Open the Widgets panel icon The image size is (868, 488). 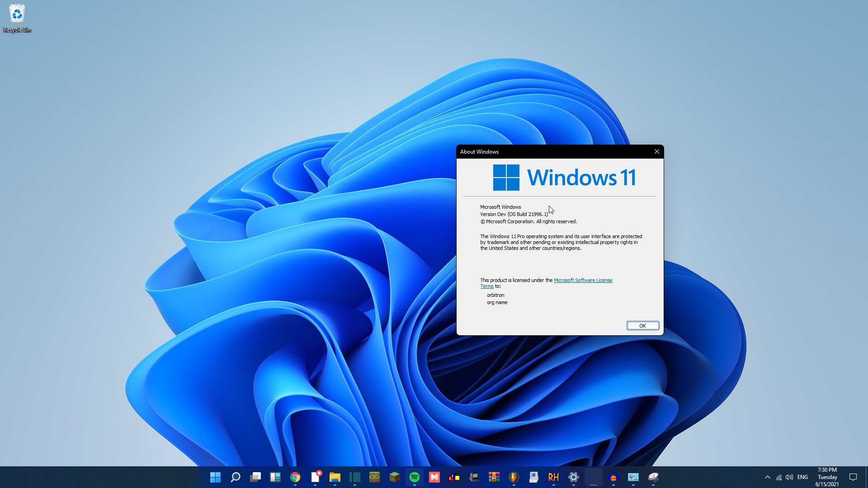coord(275,477)
